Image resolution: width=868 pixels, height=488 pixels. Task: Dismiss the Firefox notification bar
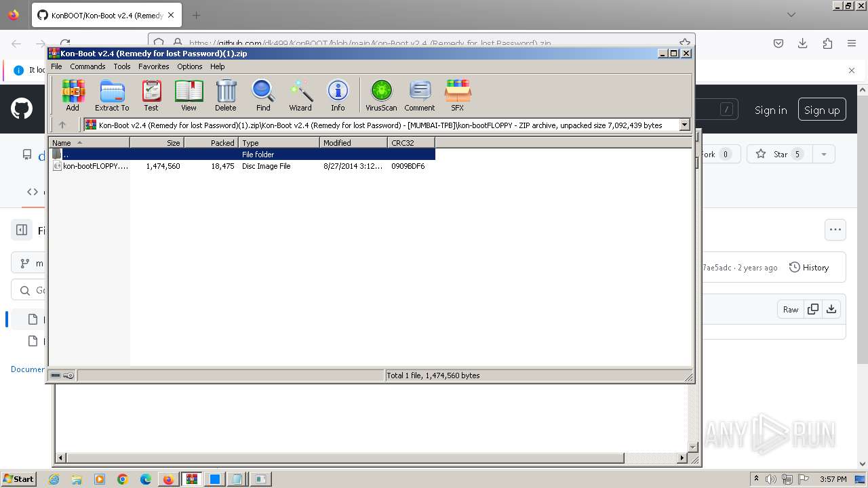(x=852, y=70)
